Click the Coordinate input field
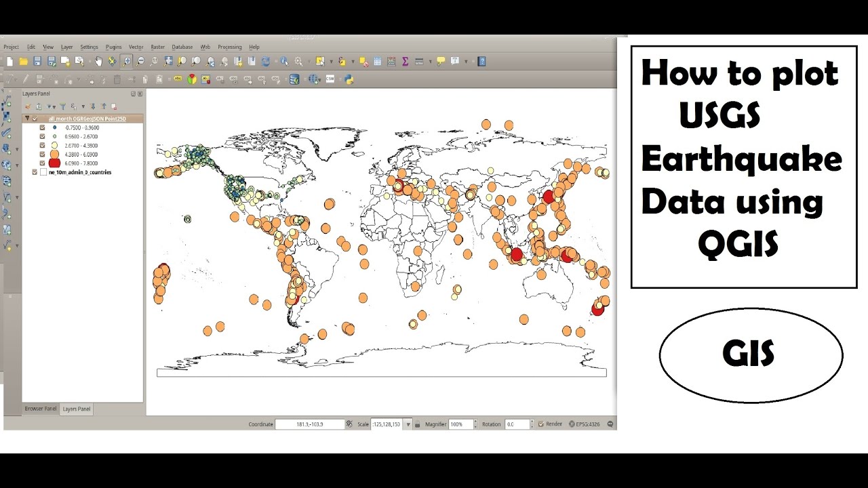This screenshot has width=868, height=488. coord(309,424)
